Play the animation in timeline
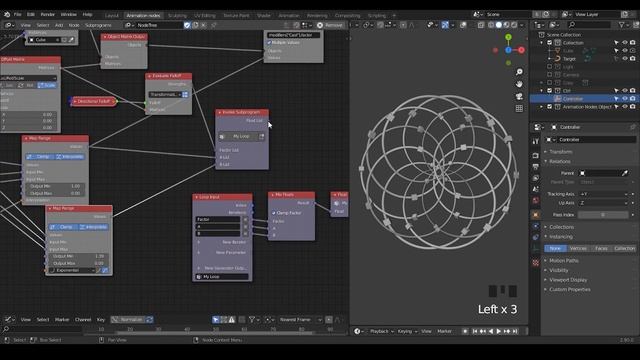 (498, 331)
